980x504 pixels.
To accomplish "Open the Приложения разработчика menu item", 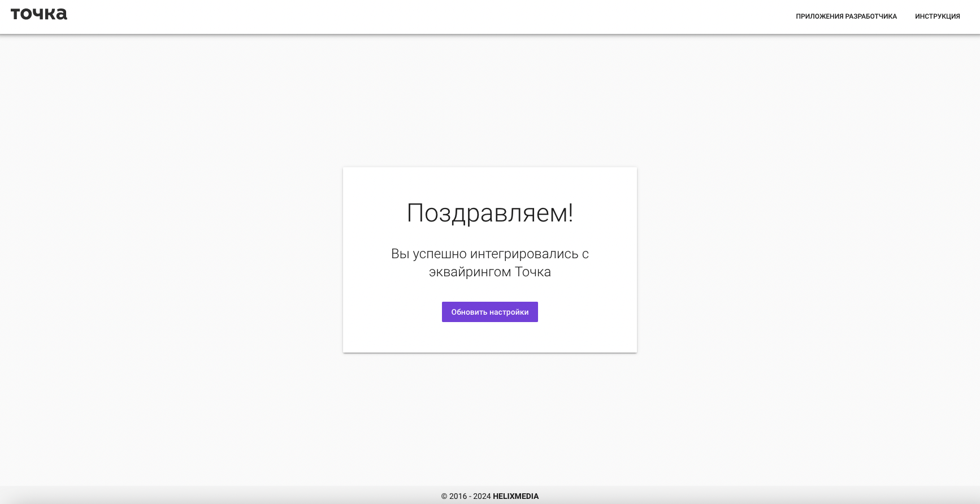I will pyautogui.click(x=846, y=16).
